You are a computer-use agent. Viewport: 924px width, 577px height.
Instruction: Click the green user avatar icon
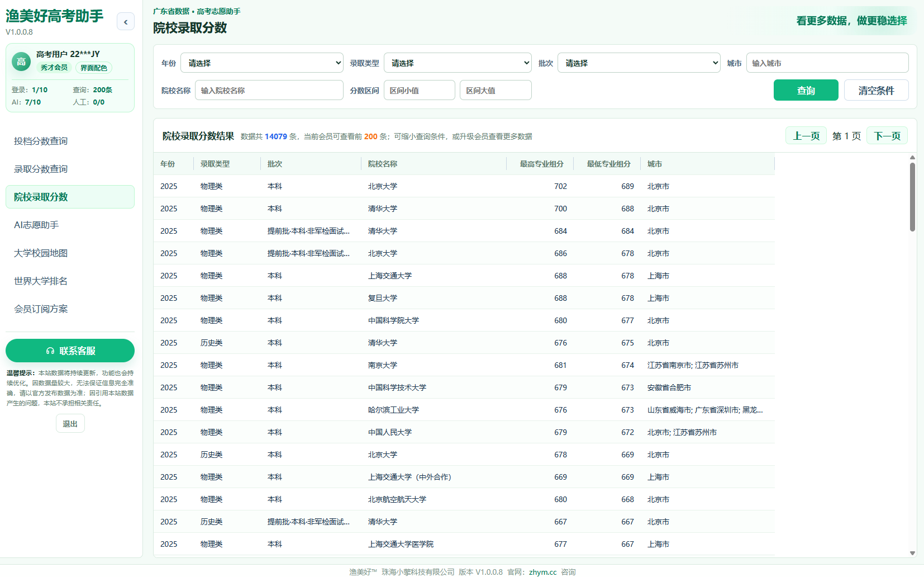pos(21,62)
